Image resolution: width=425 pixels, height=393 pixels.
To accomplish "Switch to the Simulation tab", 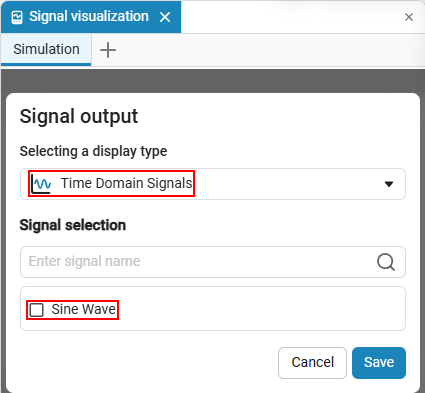I will [x=46, y=49].
